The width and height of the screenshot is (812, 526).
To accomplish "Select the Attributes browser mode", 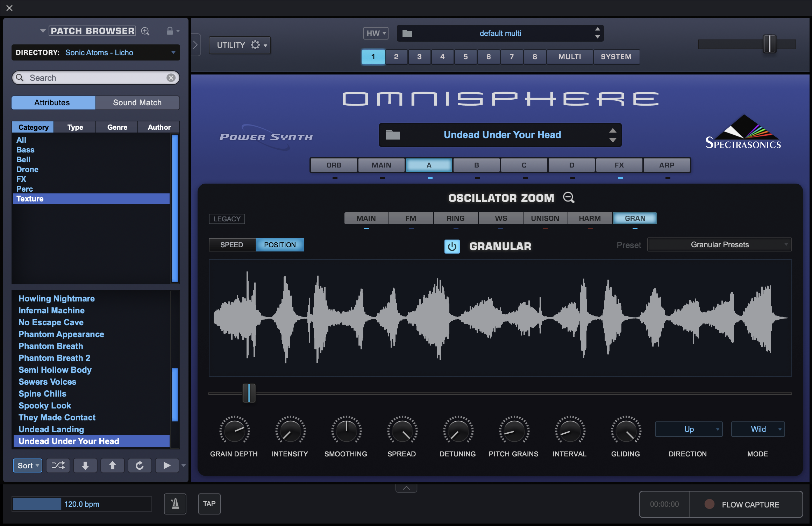I will tap(54, 103).
